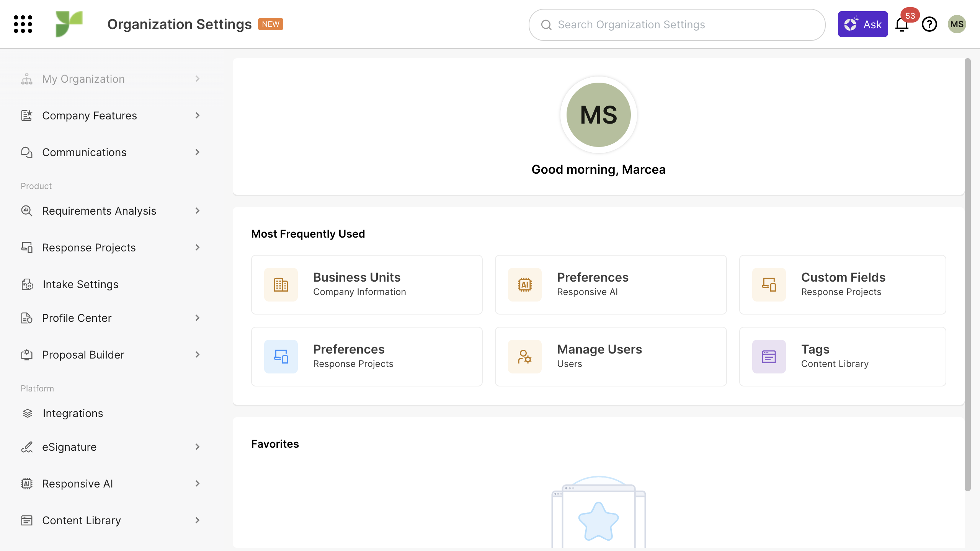This screenshot has height=551, width=980.
Task: Click the page vertical scrollbar
Action: click(x=967, y=274)
